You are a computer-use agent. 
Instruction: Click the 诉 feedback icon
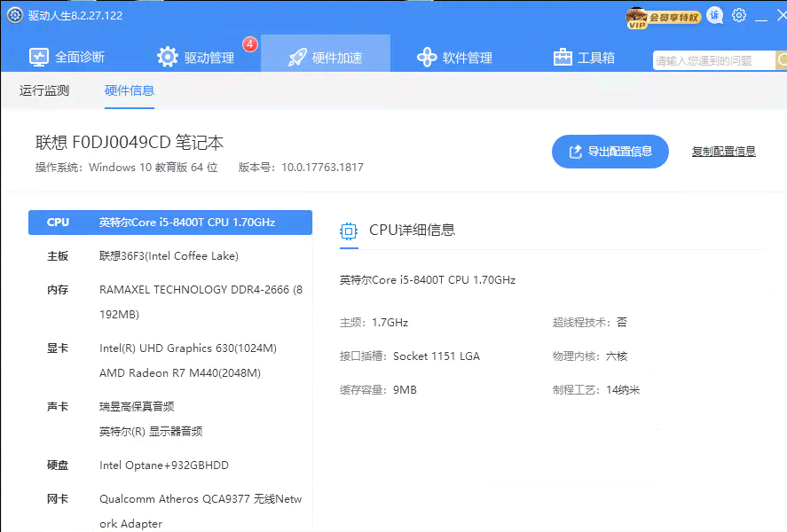point(715,16)
